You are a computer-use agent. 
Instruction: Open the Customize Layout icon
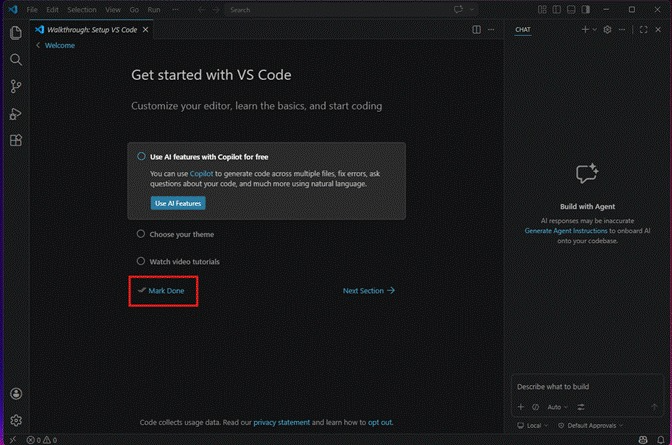click(542, 9)
